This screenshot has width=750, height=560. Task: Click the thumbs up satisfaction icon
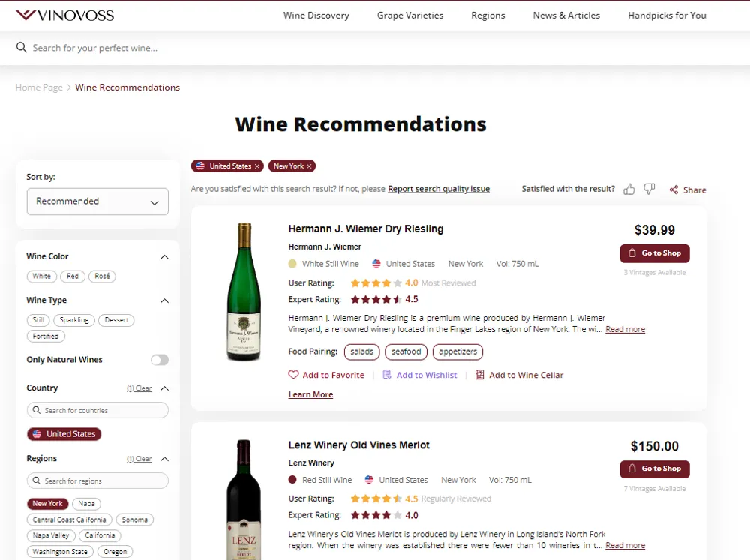point(629,189)
